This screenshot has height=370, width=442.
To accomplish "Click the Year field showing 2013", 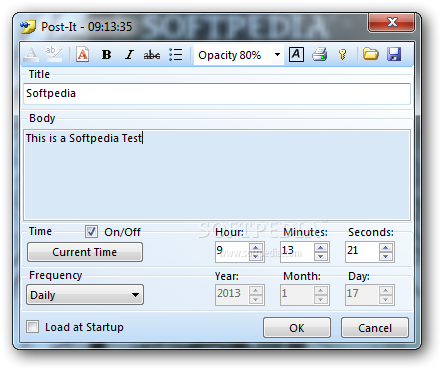I will (232, 295).
